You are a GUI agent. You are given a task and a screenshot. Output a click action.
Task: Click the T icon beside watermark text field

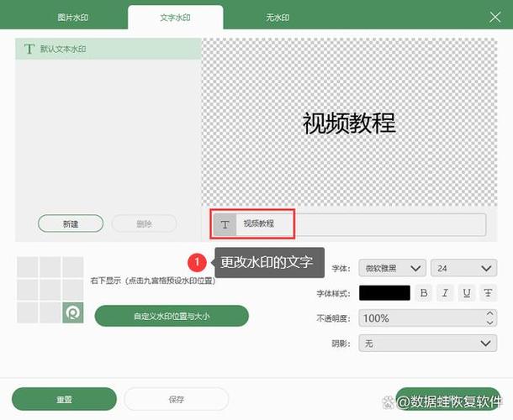[x=225, y=224]
